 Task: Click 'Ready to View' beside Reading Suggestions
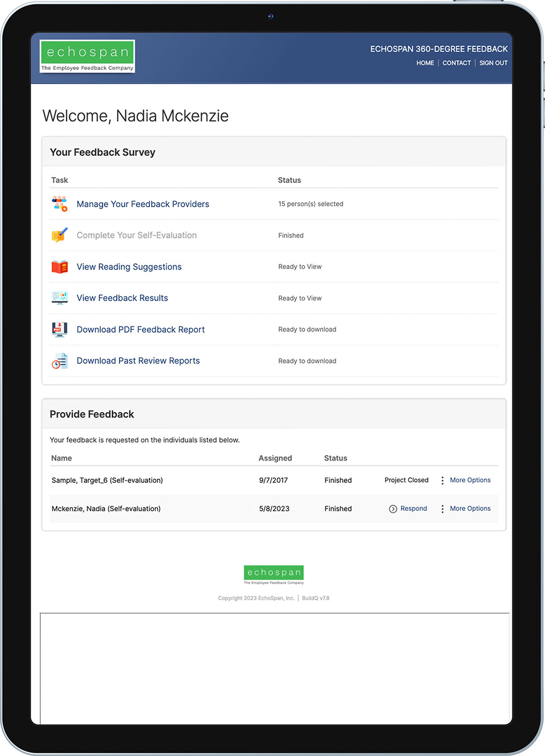pos(300,267)
